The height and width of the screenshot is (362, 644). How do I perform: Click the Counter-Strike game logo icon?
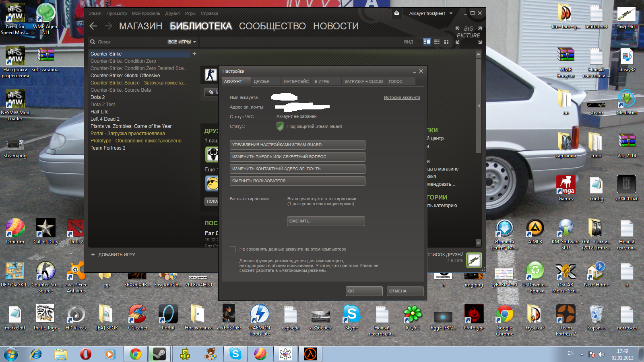(x=211, y=74)
